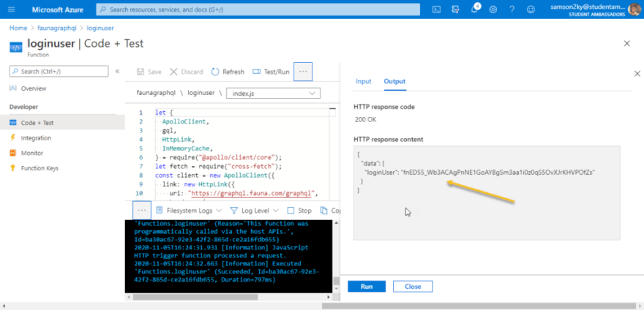Click the graphql.fauna.com URL in code
The image size is (644, 310).
[x=252, y=193]
